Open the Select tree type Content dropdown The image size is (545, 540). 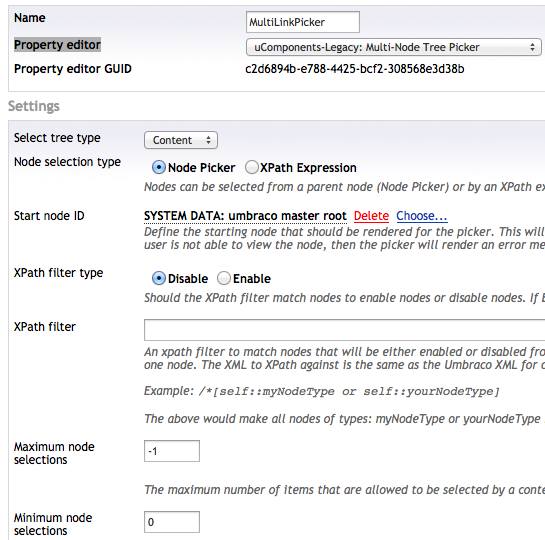[181, 140]
